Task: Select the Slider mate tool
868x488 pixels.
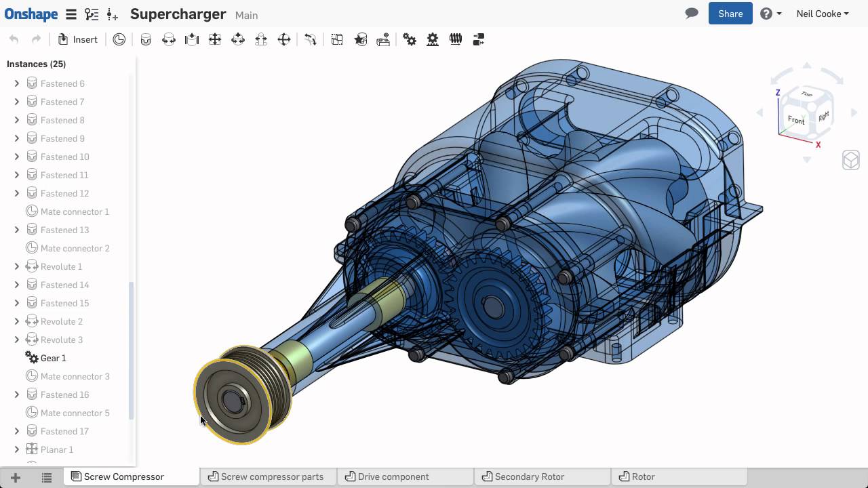Action: coord(192,39)
